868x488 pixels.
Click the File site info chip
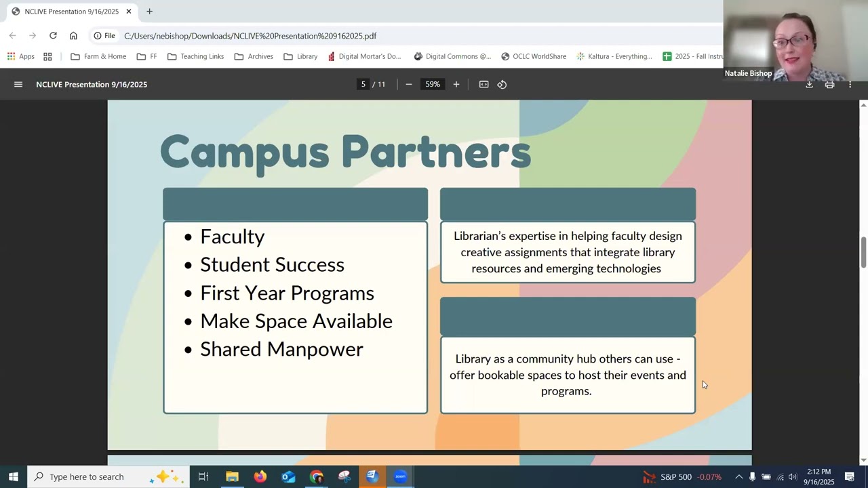click(104, 36)
